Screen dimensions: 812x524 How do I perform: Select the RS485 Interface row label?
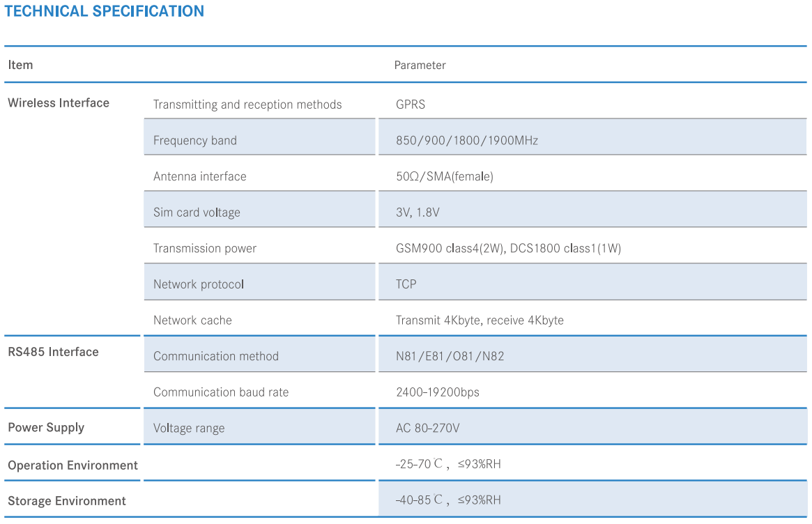(53, 352)
